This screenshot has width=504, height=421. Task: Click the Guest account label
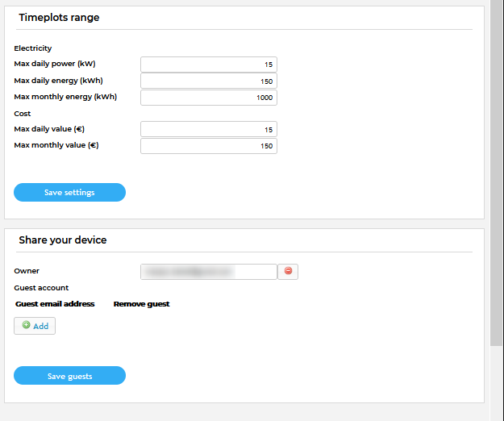point(41,288)
